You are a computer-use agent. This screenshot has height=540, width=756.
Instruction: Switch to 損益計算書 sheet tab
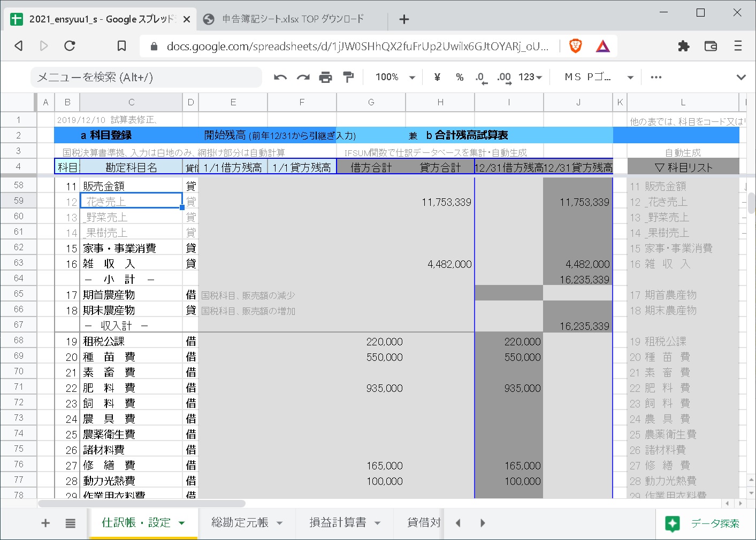pos(338,522)
